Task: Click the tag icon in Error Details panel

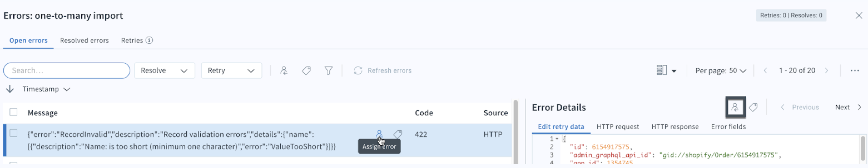Action: pos(753,107)
